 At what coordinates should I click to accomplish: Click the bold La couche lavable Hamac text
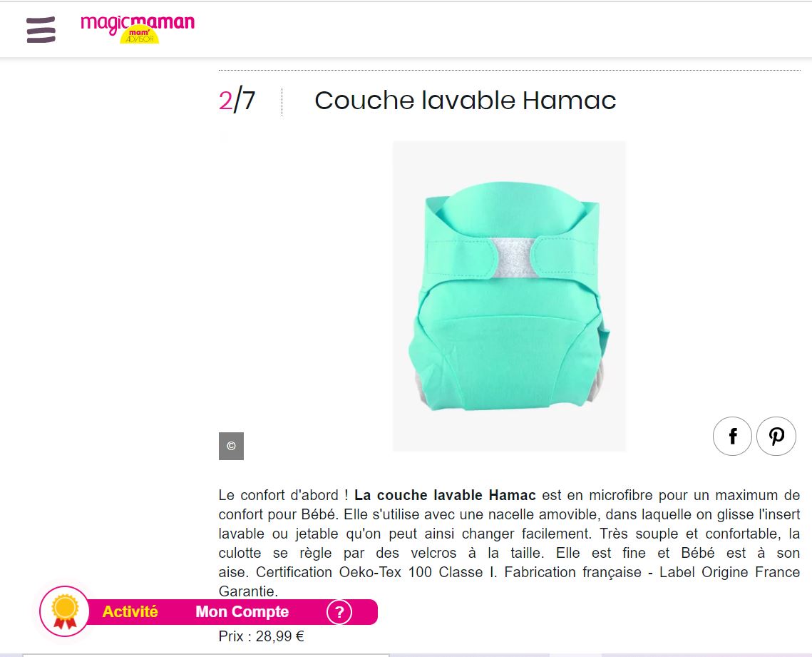click(445, 495)
